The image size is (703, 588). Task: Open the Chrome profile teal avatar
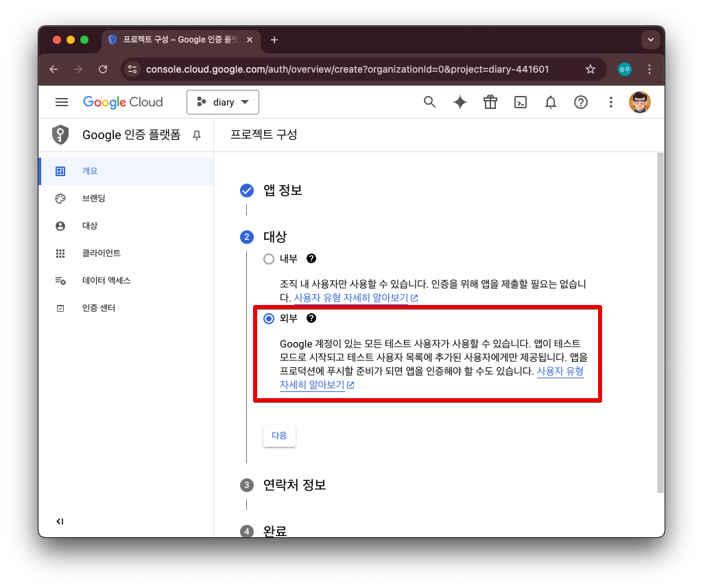click(x=625, y=69)
